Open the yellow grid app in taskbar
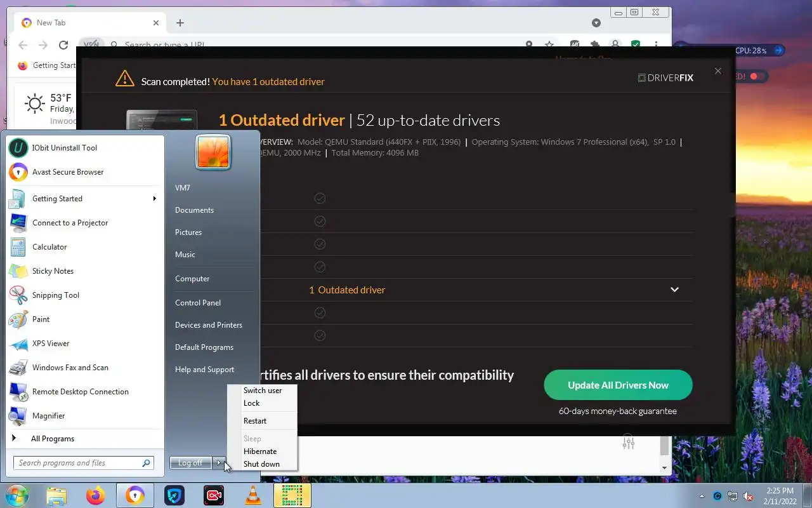This screenshot has height=508, width=812. (x=292, y=495)
